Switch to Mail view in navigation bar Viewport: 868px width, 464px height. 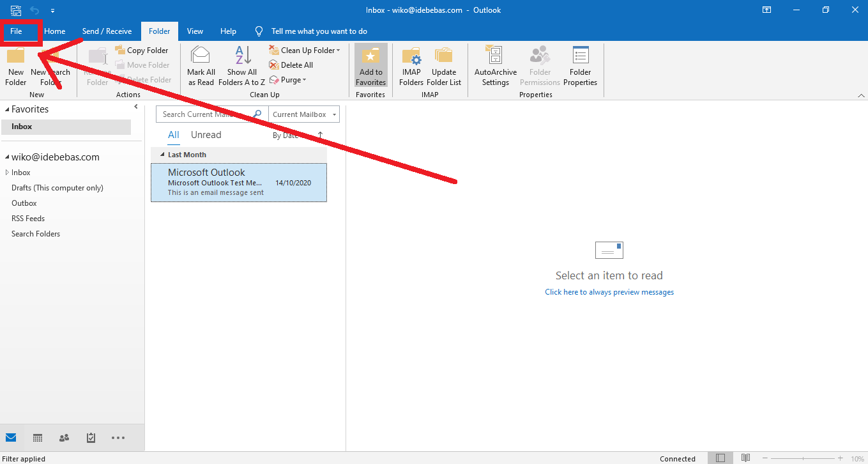(x=11, y=438)
